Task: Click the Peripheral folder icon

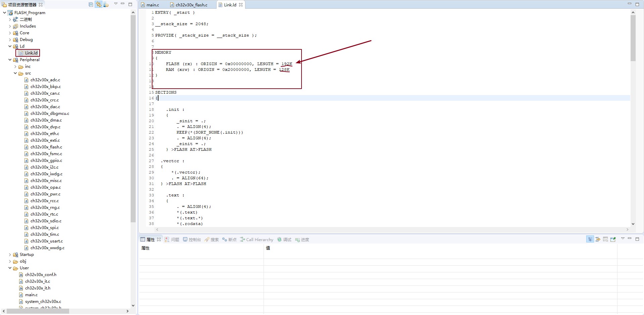Action: coord(15,60)
